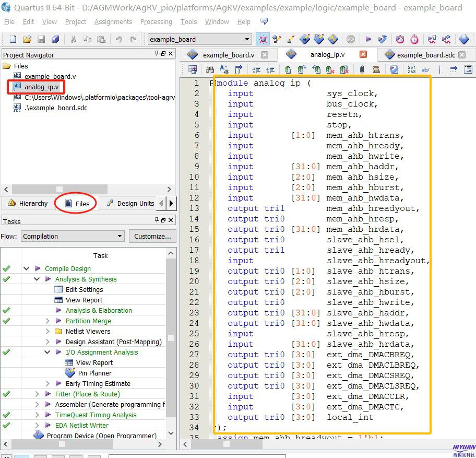Open the Flow Compilation dropdown
Image resolution: width=476 pixels, height=458 pixels.
tap(119, 236)
